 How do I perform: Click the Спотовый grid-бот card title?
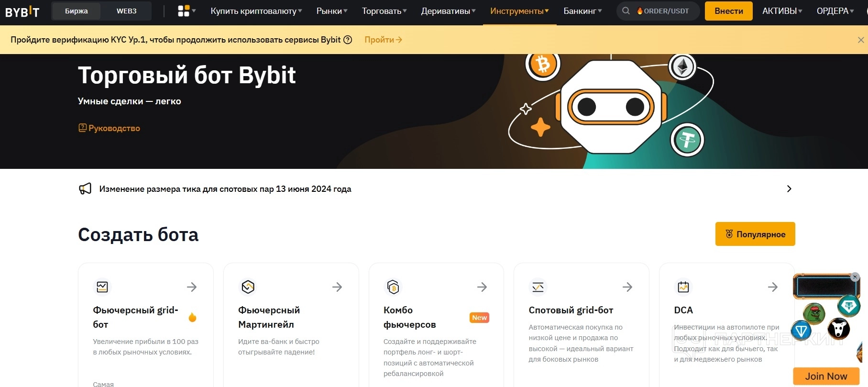click(x=571, y=310)
